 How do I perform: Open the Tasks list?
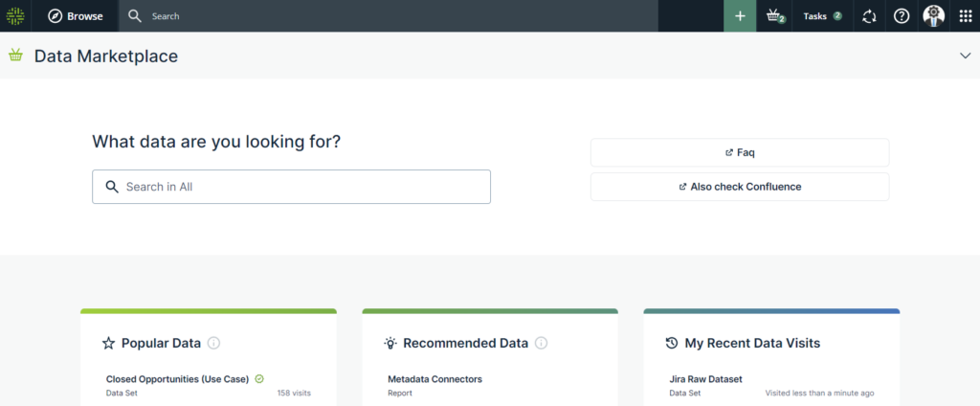point(821,16)
